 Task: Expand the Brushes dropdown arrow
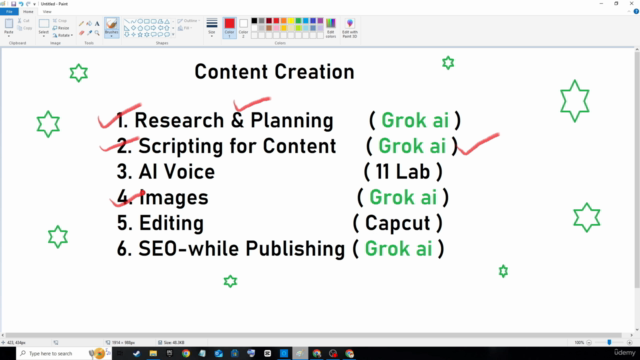pos(111,36)
